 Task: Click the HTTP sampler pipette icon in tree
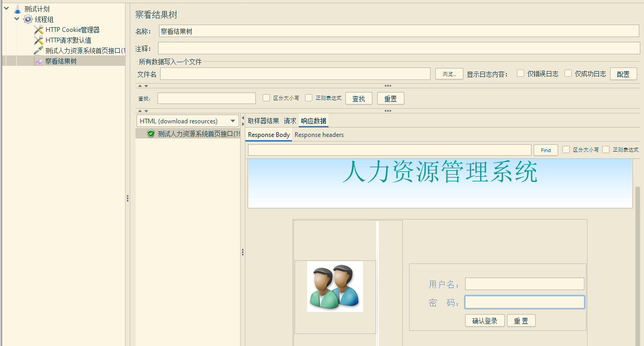[x=38, y=51]
